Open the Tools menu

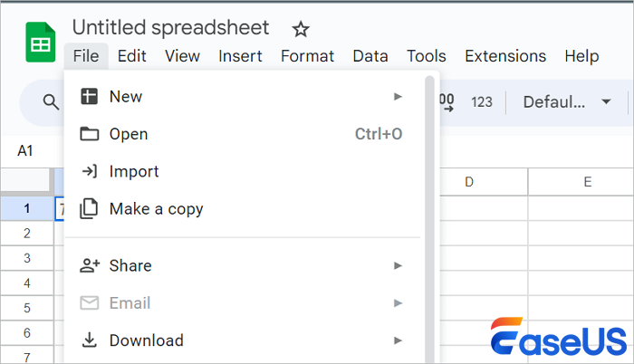coord(427,56)
